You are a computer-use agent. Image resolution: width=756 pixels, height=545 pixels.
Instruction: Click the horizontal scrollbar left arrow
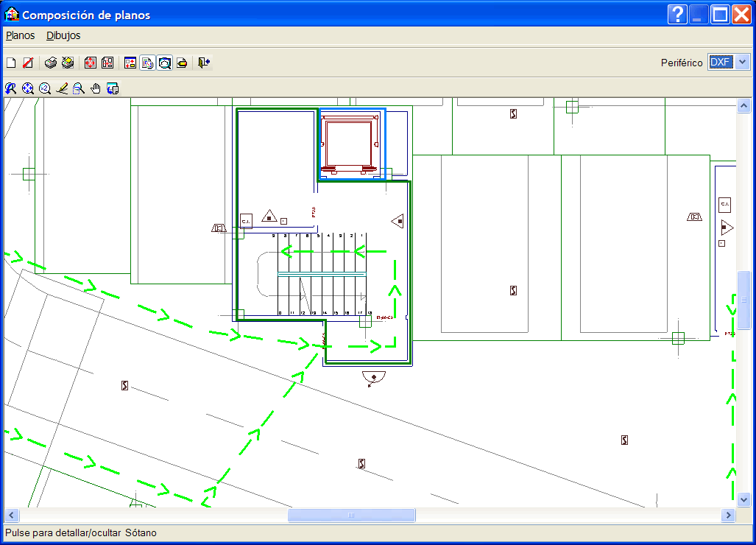tap(11, 515)
